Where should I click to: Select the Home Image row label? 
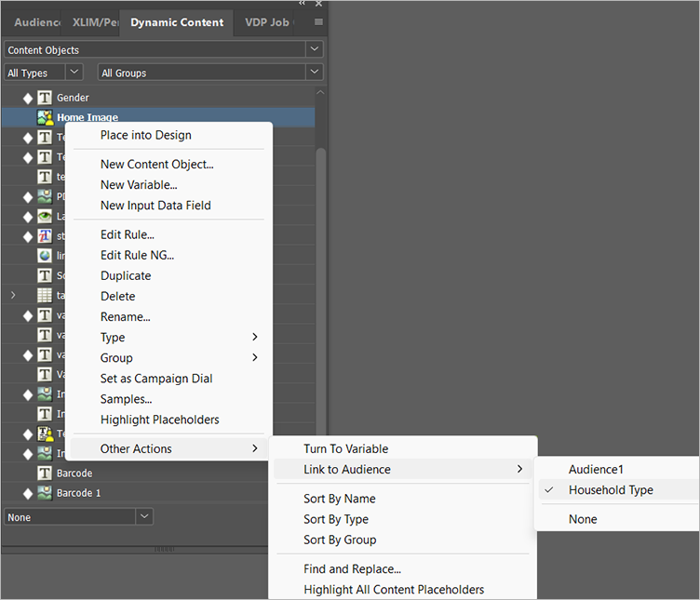click(87, 117)
